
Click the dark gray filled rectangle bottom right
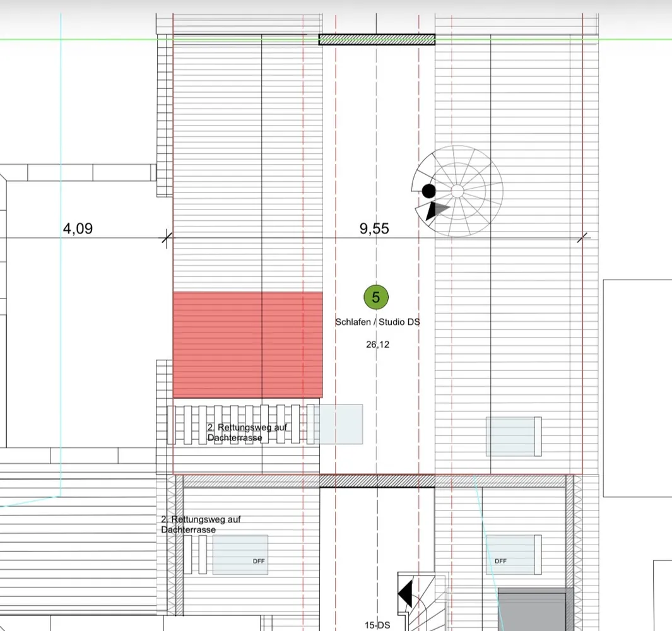[x=535, y=610]
